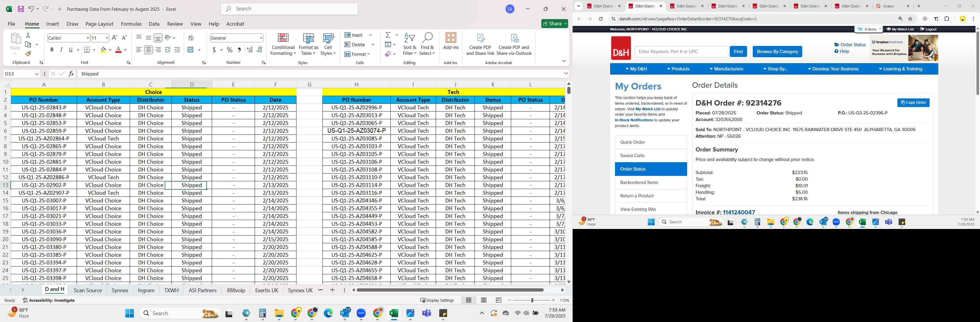Toggle Italic formatting in Excel ribbon
This screenshot has height=322, width=980.
pyautogui.click(x=61, y=50)
